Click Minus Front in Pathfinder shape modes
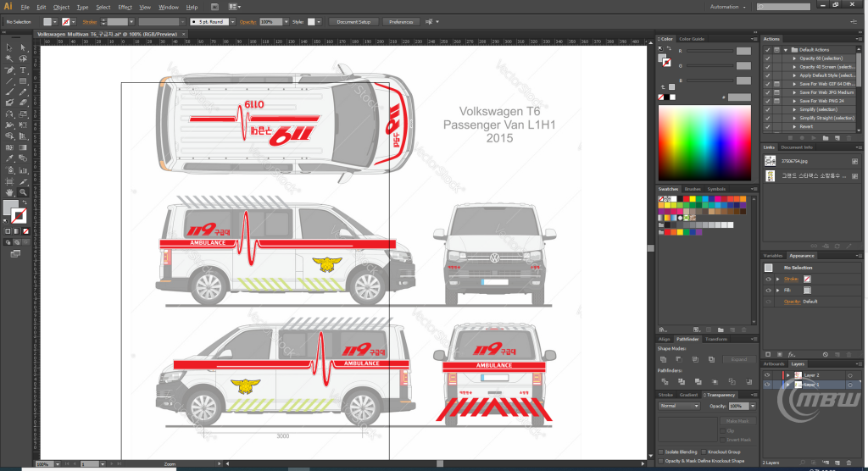The width and height of the screenshot is (868, 471). [x=679, y=359]
